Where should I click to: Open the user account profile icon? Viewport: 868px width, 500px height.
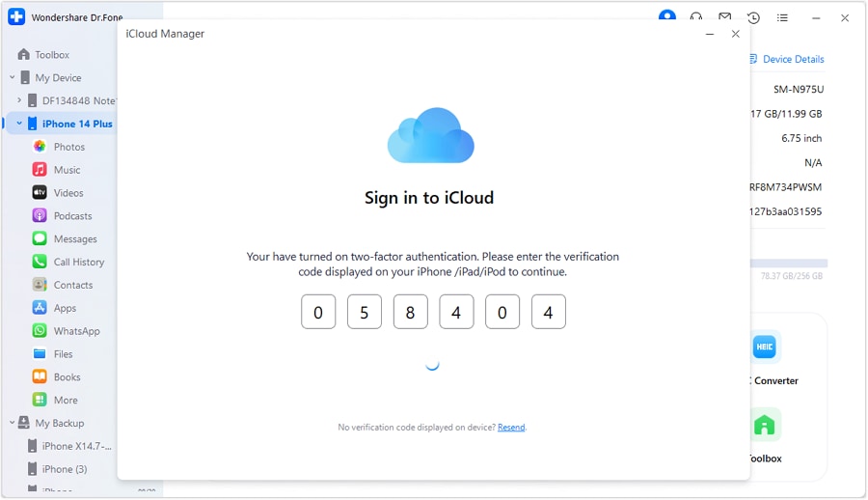[x=667, y=16]
